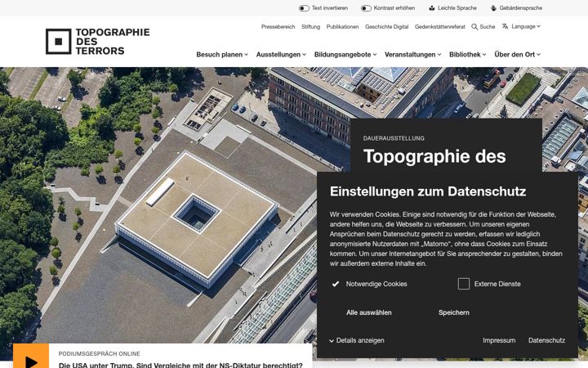Click the DAUERAUSSTELLUNG label
588x368 pixels.
tap(394, 138)
